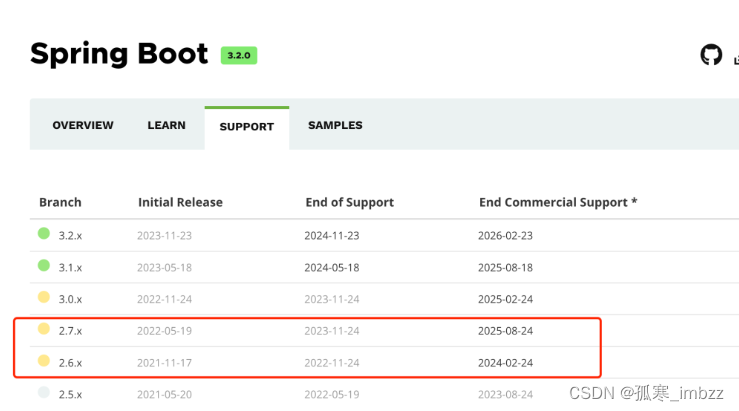Click initial release date 2023-05-18
The image size is (739, 411).
[x=164, y=268]
